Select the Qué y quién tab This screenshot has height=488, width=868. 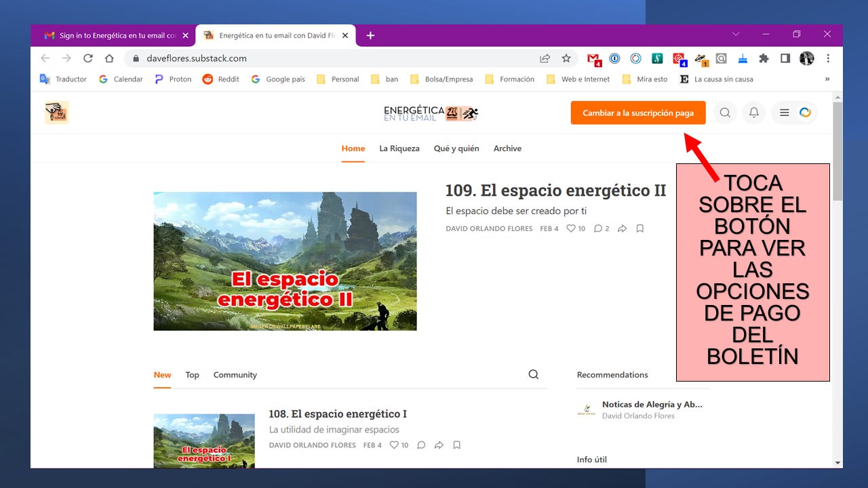[456, 148]
